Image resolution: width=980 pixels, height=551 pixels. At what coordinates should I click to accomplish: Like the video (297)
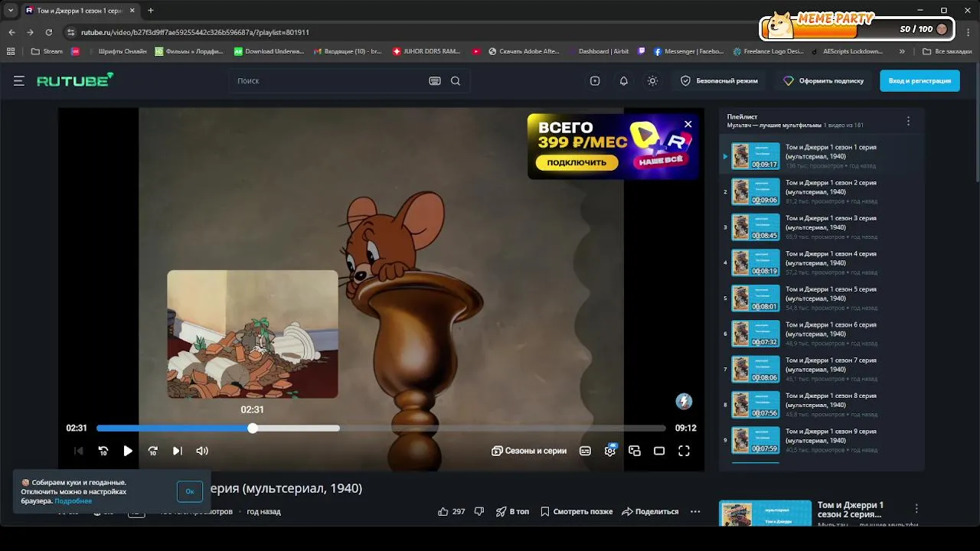tap(451, 511)
